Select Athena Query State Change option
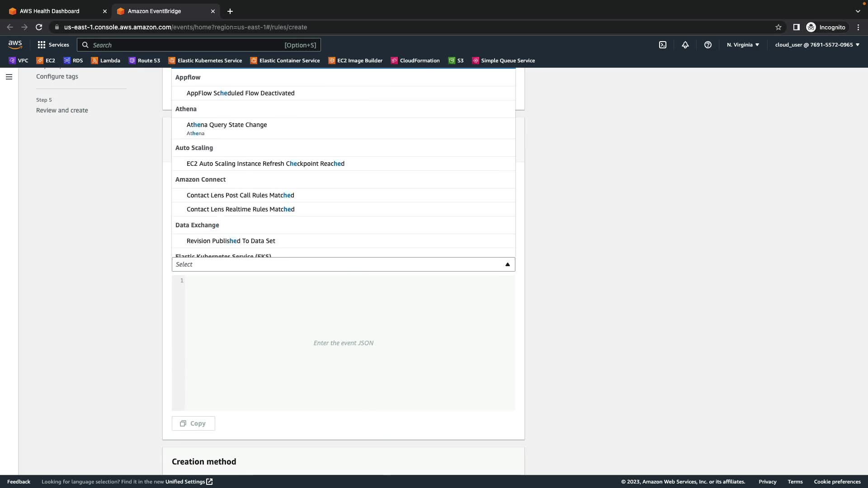The image size is (868, 488). point(227,125)
